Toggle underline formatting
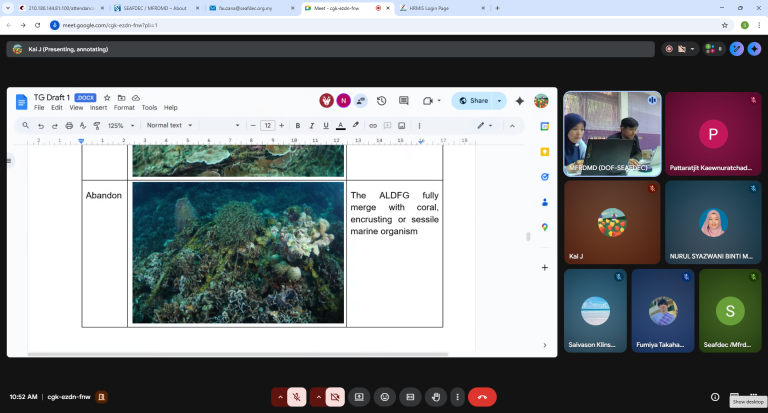 (326, 126)
